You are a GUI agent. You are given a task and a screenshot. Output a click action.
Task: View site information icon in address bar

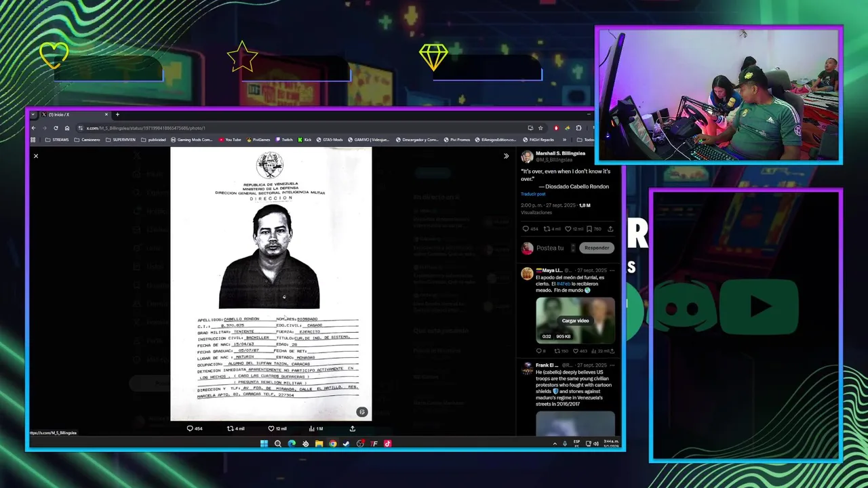tap(81, 128)
